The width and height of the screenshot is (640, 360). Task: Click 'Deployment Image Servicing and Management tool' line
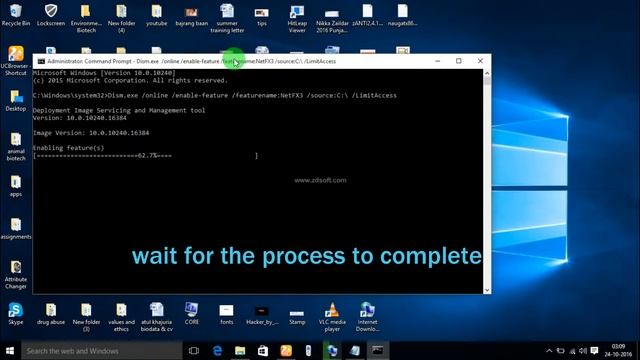click(119, 110)
